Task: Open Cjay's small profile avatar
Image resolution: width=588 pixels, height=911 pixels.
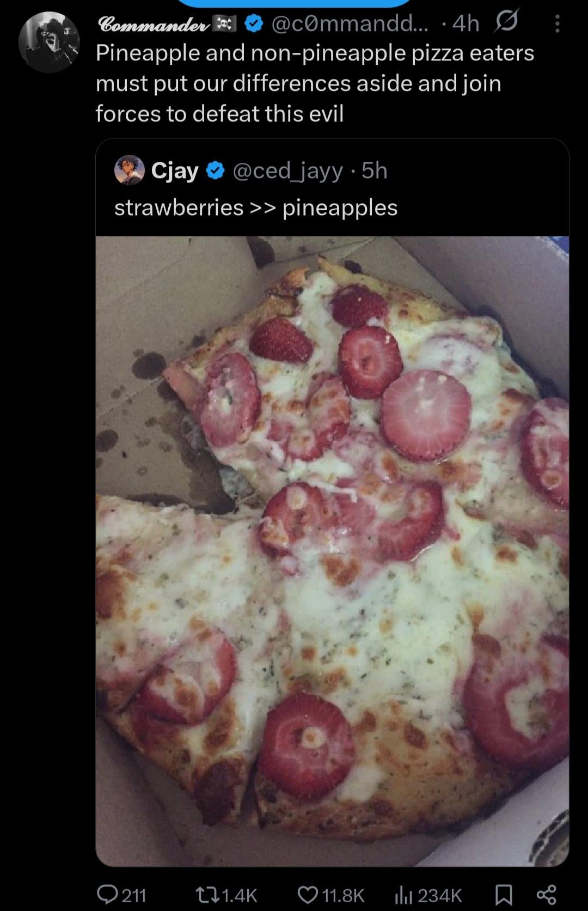Action: [x=129, y=171]
